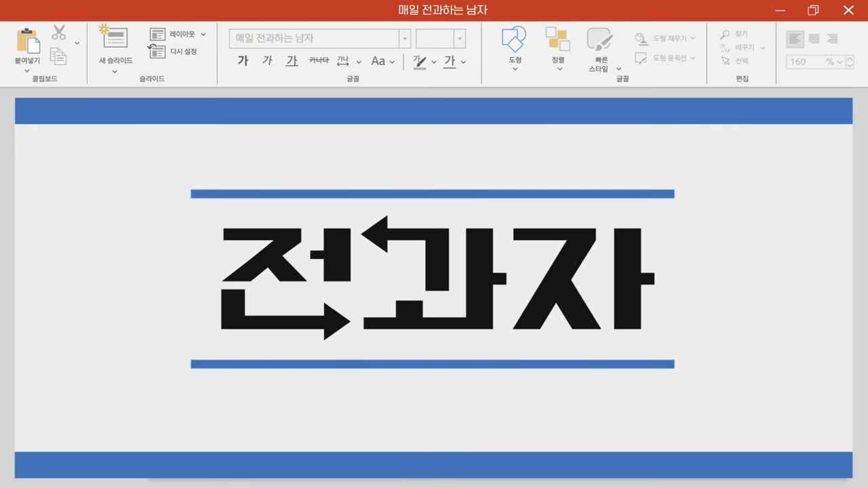Click the Quick Styles (빠른 스타일) icon
Image resolution: width=868 pixels, height=488 pixels.
pos(599,39)
